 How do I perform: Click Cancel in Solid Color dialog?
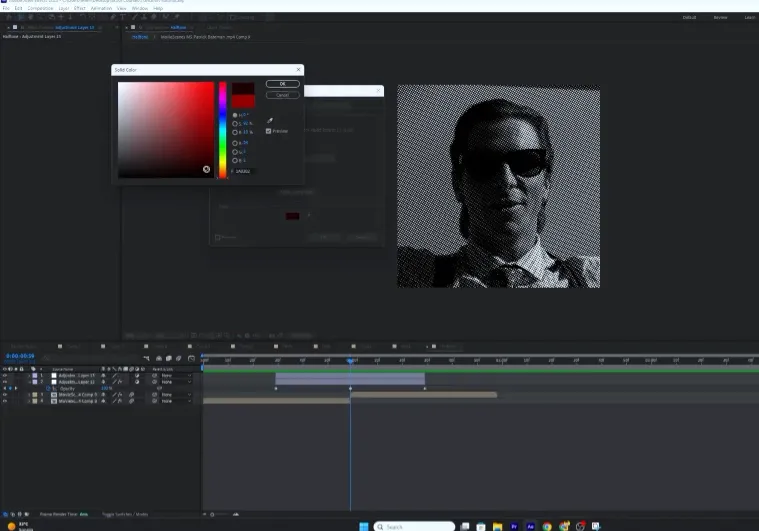tap(283, 95)
